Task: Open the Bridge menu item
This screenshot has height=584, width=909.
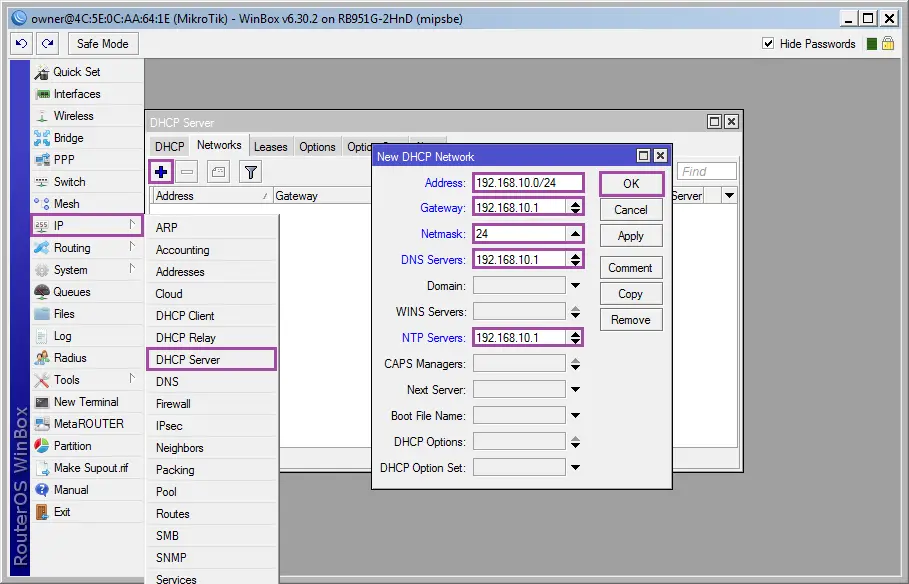Action: [68, 138]
